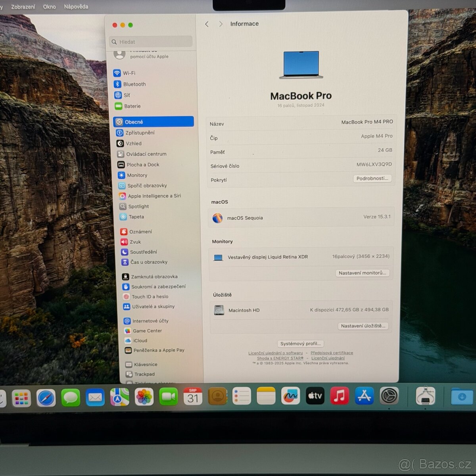Click the Apple account profile avatar
Screen dimensions: 476x476
click(119, 55)
